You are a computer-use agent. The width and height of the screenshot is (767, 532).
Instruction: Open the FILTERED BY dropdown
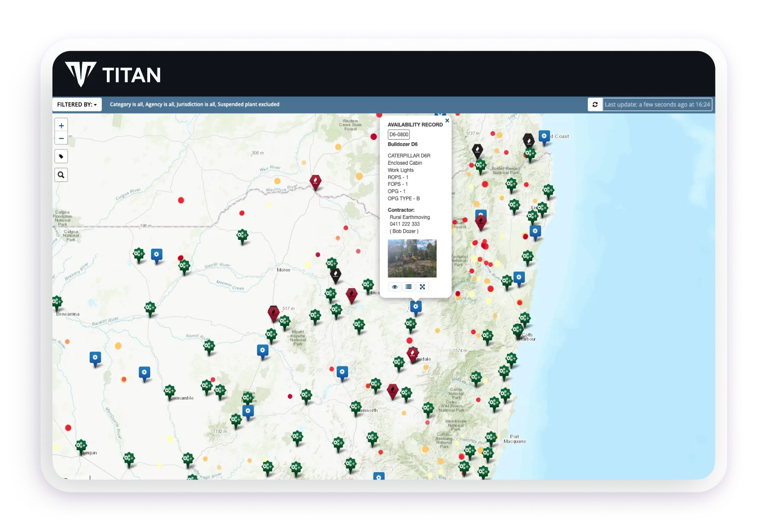click(x=77, y=104)
